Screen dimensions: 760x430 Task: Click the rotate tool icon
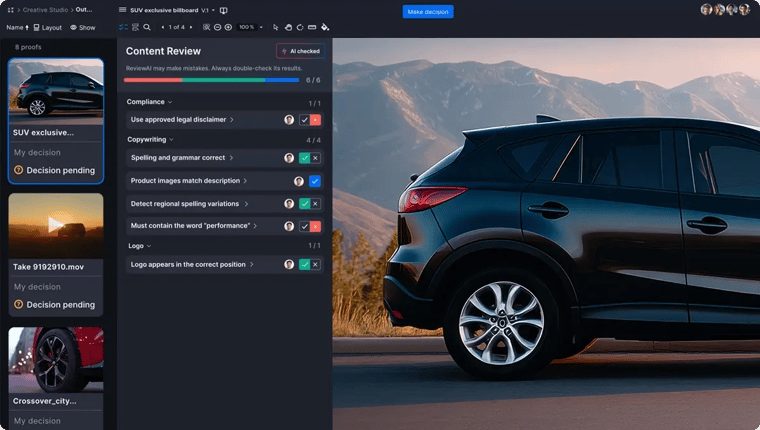click(x=300, y=27)
